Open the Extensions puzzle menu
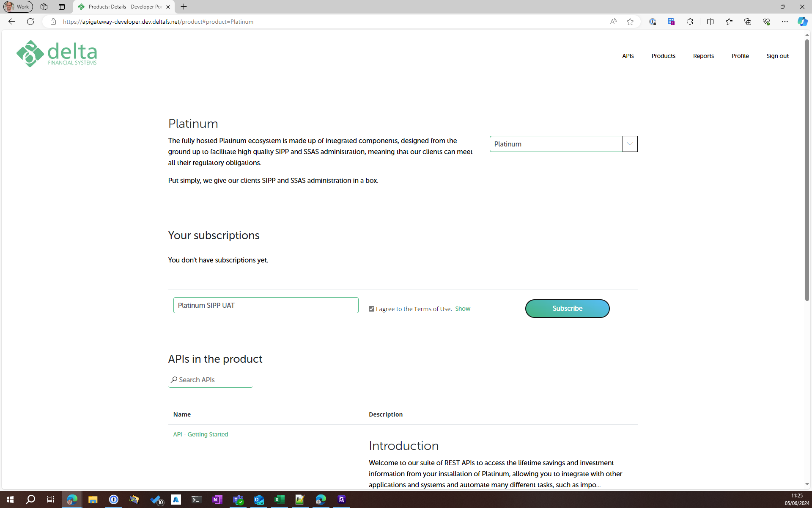 coord(690,22)
